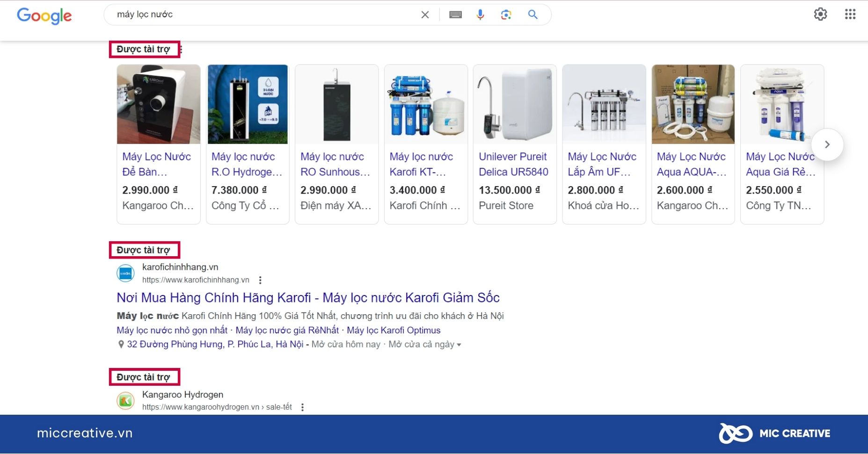
Task: Open the 'Máy lọc nước Karofi KT-' link
Action: (421, 164)
